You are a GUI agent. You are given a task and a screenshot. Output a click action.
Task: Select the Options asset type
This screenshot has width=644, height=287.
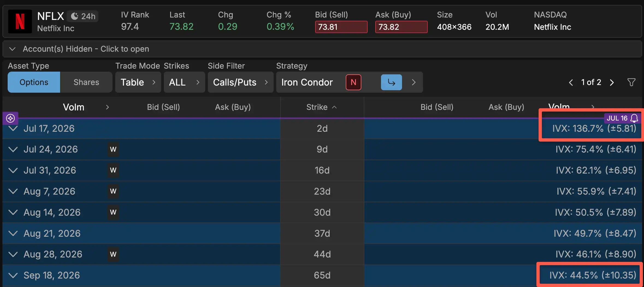point(34,82)
